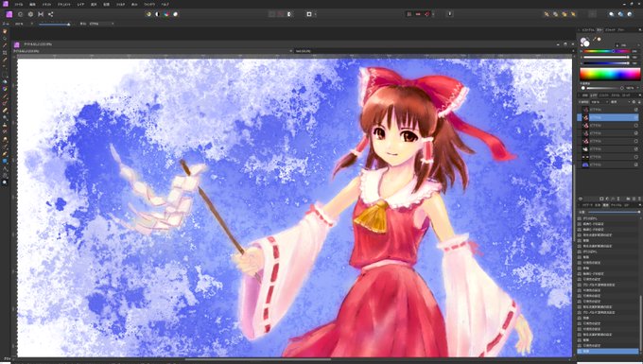
Task: Select the View hand tool
Action: point(5,31)
